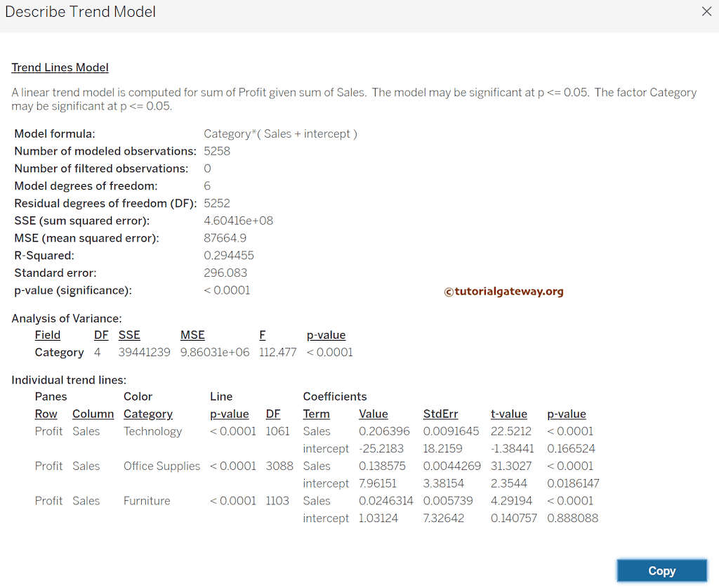
Task: Select the model formula value 'Category*( Sales + intercept )'
Action: click(280, 134)
